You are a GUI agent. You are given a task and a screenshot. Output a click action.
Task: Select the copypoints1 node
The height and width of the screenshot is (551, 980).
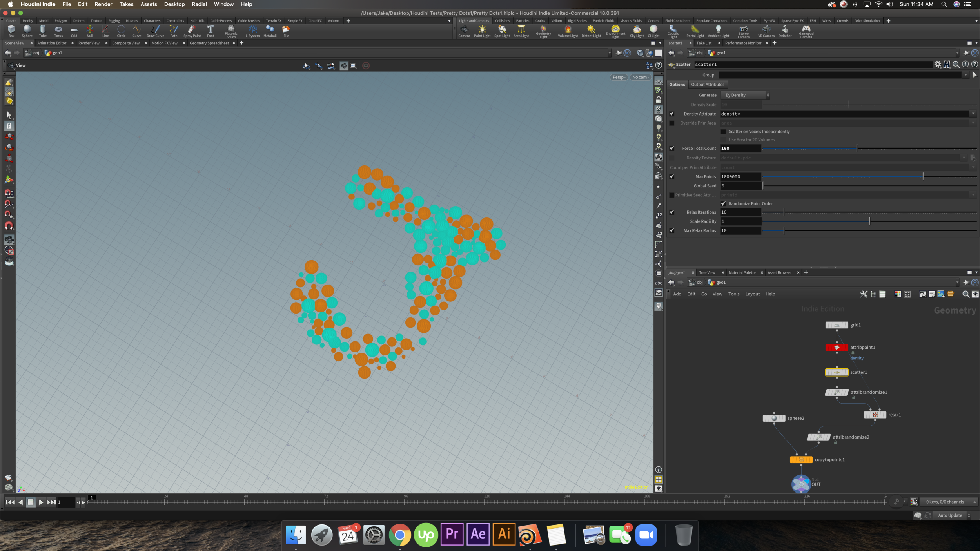[801, 460]
